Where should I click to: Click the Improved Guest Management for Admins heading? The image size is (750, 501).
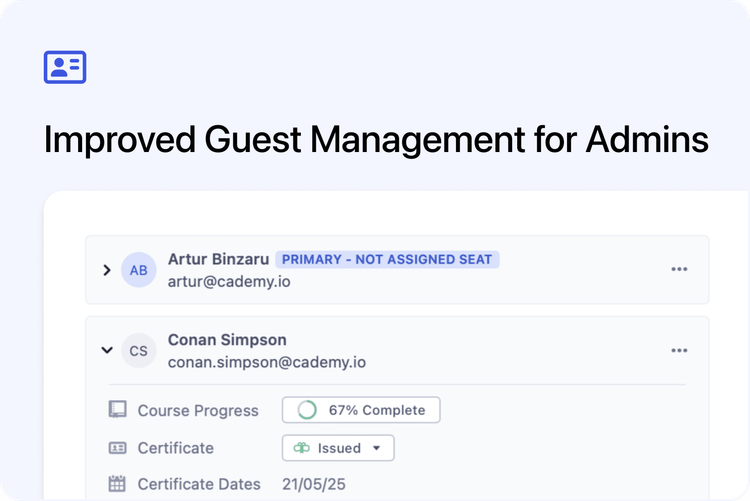click(x=376, y=140)
